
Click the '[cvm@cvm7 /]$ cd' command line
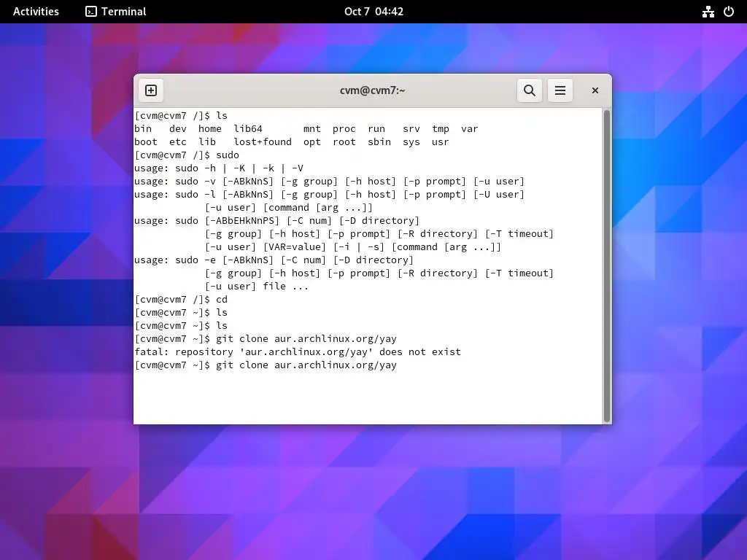pos(182,300)
